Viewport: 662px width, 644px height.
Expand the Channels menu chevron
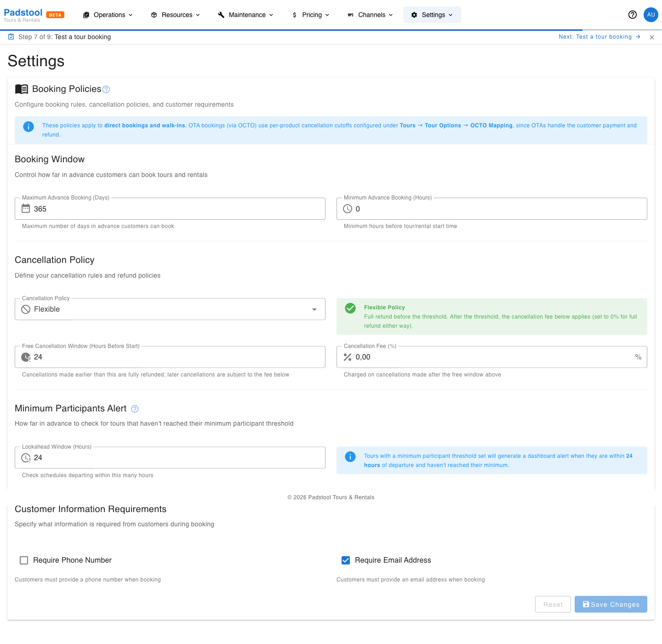pos(391,15)
